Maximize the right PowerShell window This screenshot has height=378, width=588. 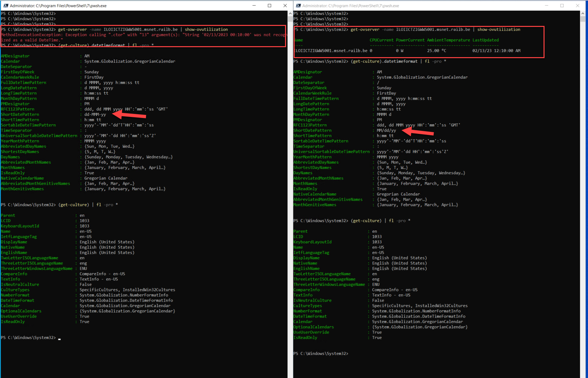(561, 5)
